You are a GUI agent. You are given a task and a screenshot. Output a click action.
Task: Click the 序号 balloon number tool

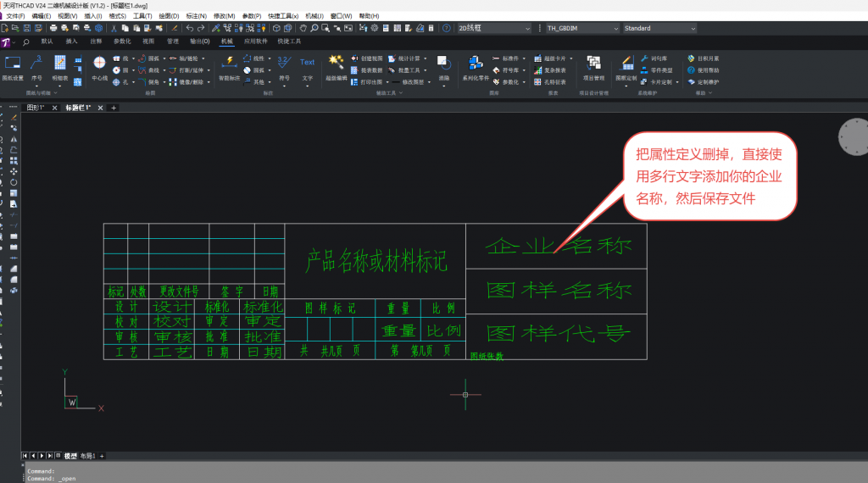click(36, 69)
